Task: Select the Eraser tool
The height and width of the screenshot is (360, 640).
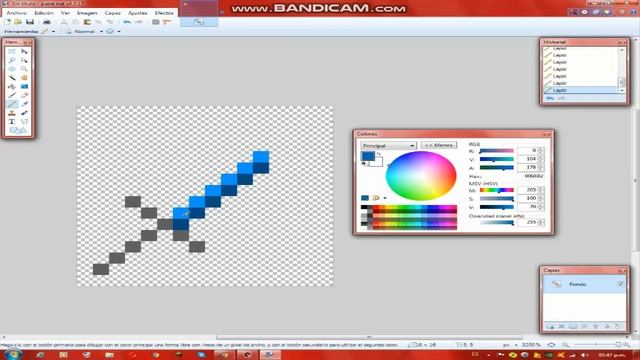Action: click(x=24, y=95)
